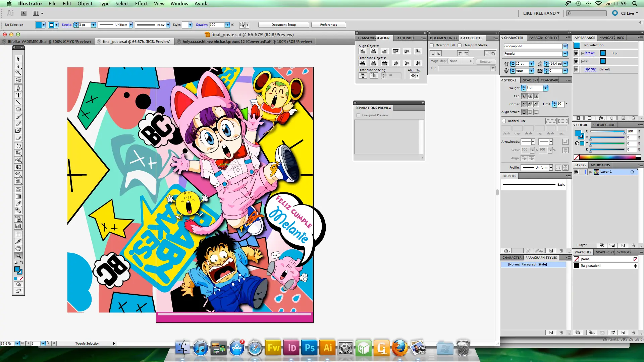The width and height of the screenshot is (644, 362).
Task: Click the Preferences button
Action: click(x=328, y=25)
